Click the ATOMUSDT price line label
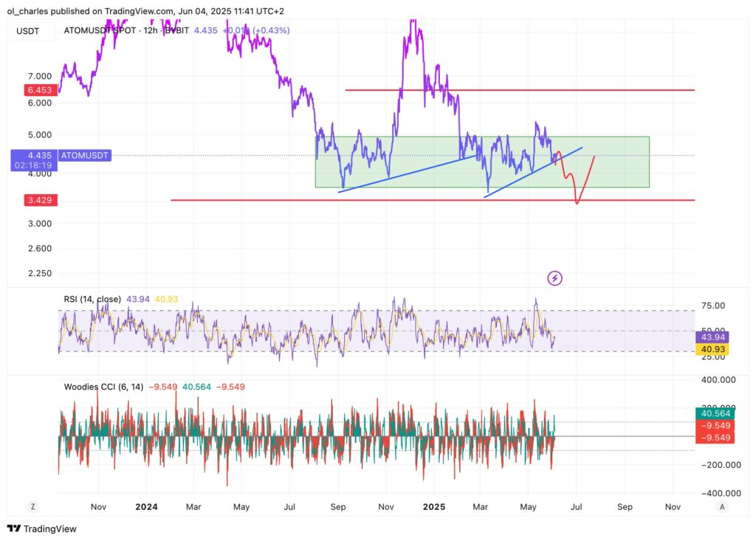Screen dimensions: 756x541 pyautogui.click(x=83, y=156)
